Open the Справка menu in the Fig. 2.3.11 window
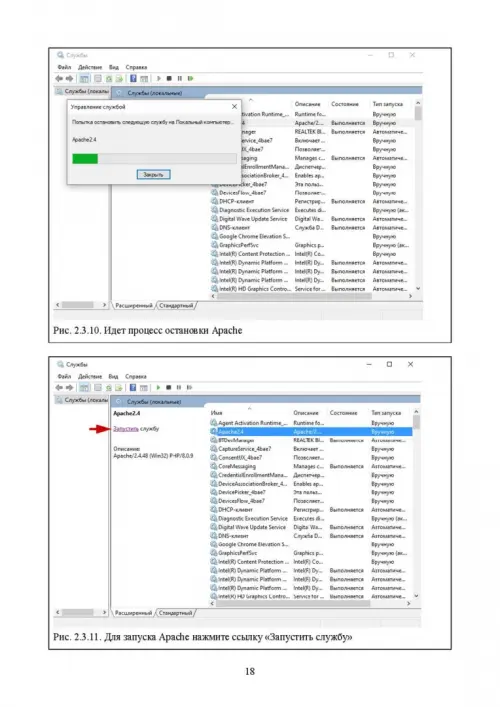Image resolution: width=500 pixels, height=707 pixels. tap(136, 376)
